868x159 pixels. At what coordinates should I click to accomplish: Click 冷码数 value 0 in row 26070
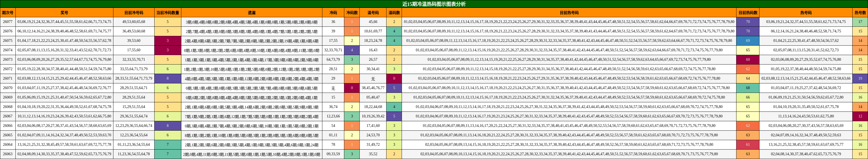click(352, 88)
